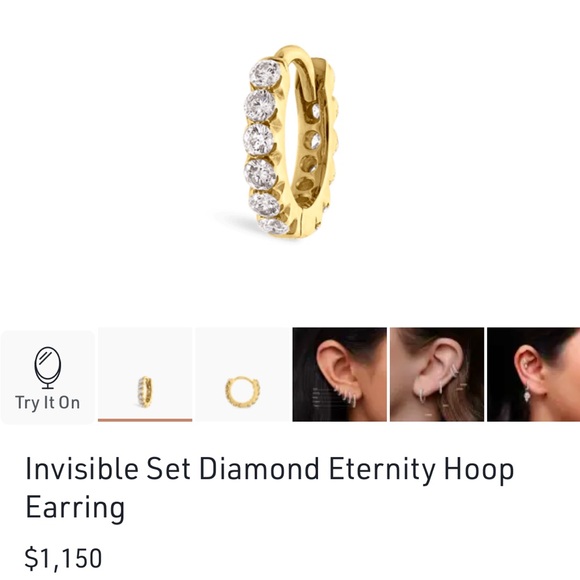This screenshot has width=580, height=580.
Task: Tap the orange underline beneath selected thumbnail
Action: pyautogui.click(x=145, y=420)
